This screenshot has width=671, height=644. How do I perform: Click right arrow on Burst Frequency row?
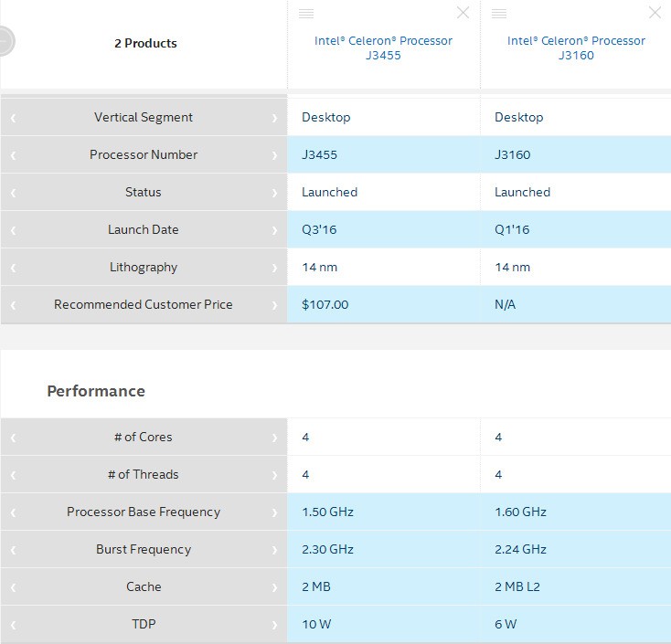(x=274, y=550)
